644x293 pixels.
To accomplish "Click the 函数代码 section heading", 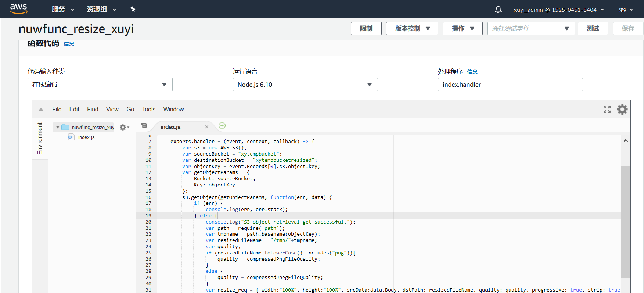I will 43,43.
